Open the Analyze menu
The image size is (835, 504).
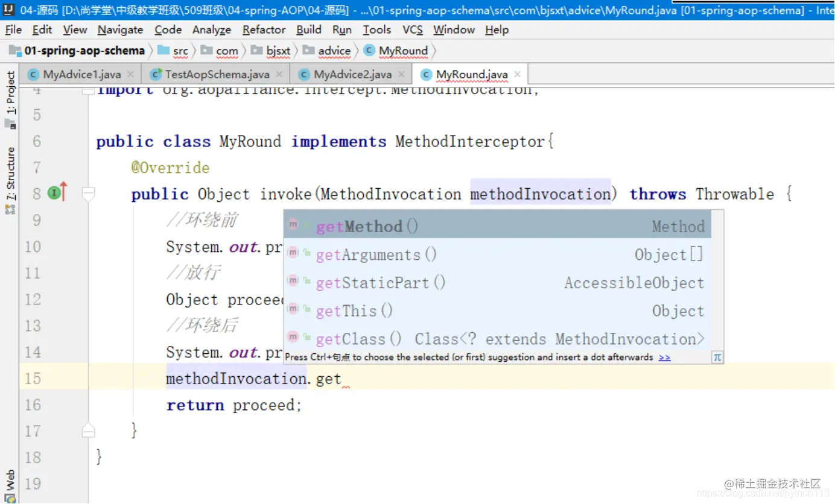pos(212,30)
